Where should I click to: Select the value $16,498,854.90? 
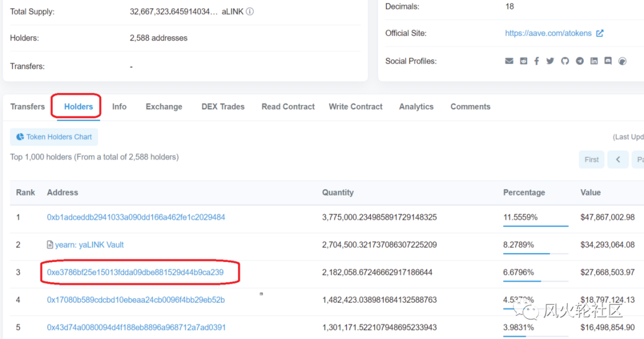[608, 328]
